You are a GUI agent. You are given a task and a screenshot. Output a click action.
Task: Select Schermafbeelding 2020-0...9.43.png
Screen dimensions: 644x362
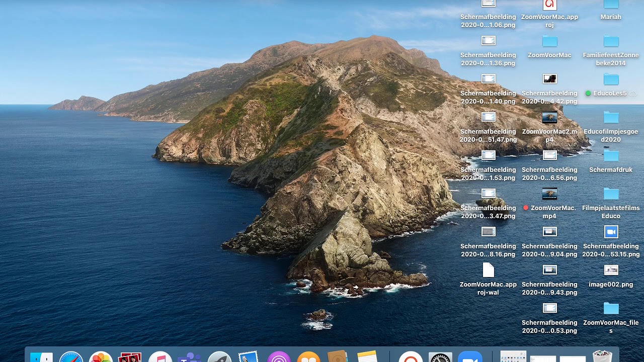click(x=549, y=280)
